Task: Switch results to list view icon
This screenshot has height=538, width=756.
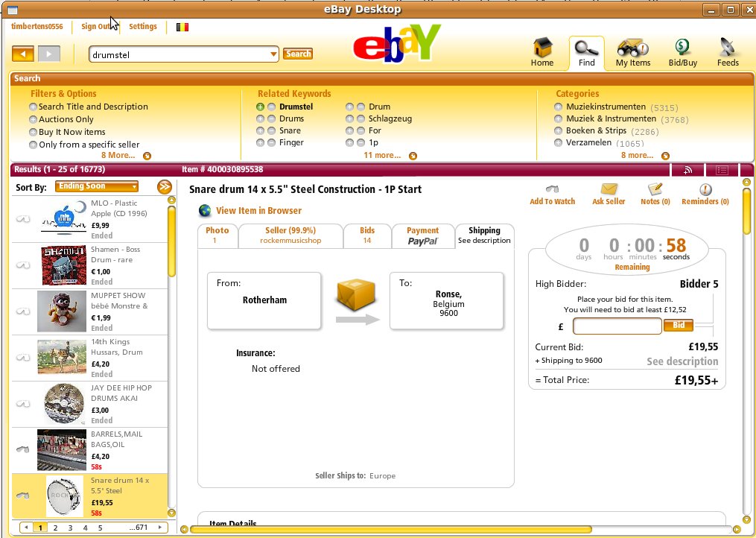Action: click(x=722, y=170)
